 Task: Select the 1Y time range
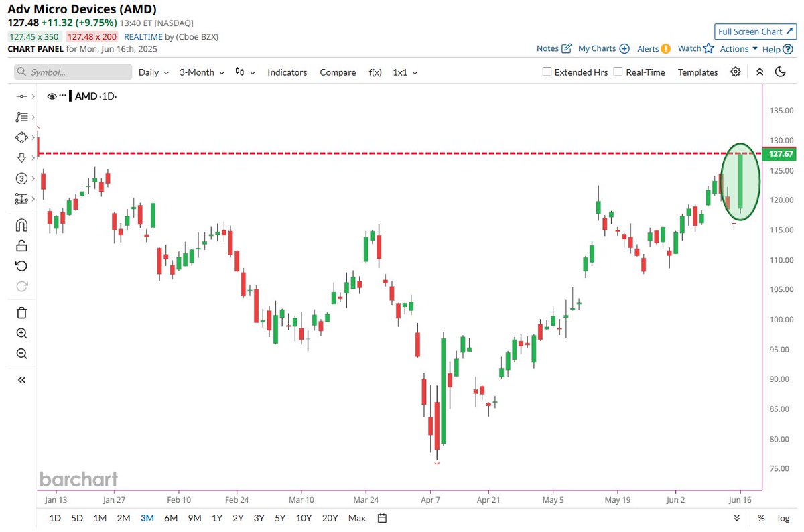[217, 518]
